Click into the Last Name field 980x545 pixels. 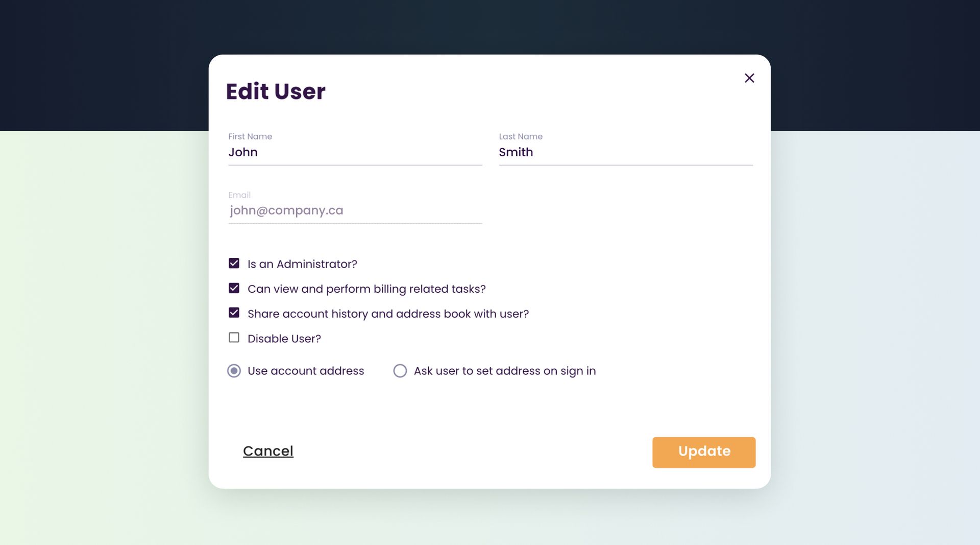pos(625,152)
